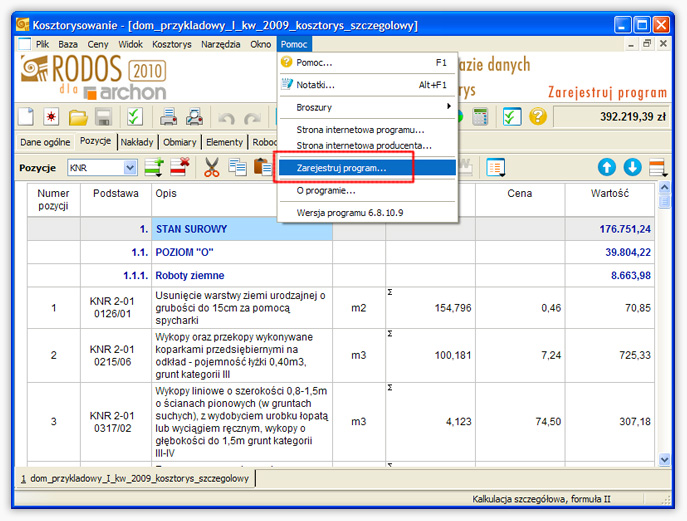Create a new document via blank page icon
Viewport: 687px width, 521px height.
pyautogui.click(x=26, y=117)
